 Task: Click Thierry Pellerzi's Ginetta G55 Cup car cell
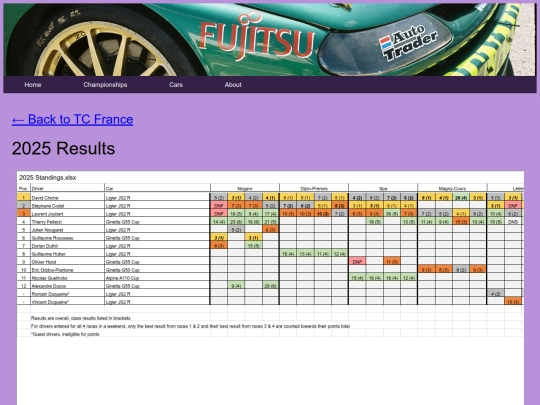157,222
